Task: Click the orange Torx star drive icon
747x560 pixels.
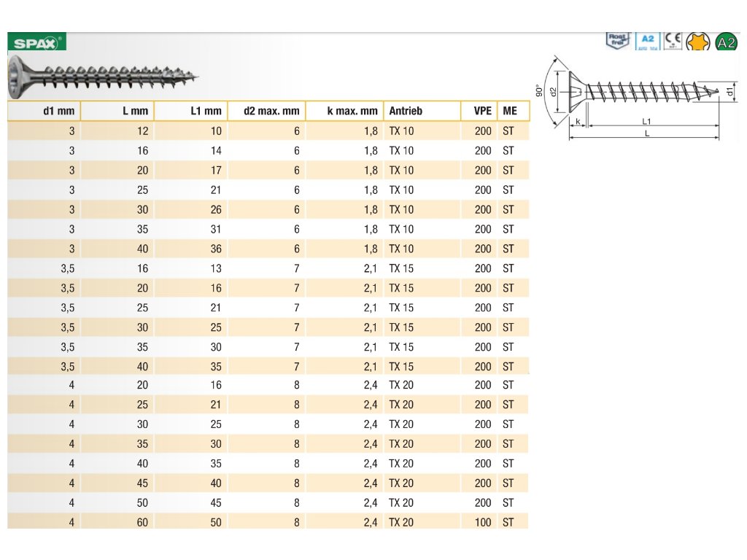Action: click(698, 42)
